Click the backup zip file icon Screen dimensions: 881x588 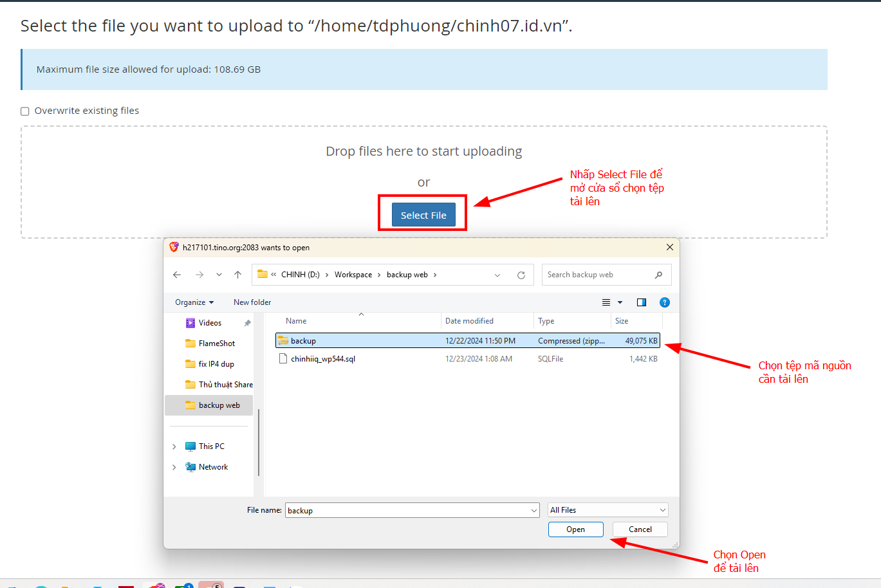(x=283, y=341)
